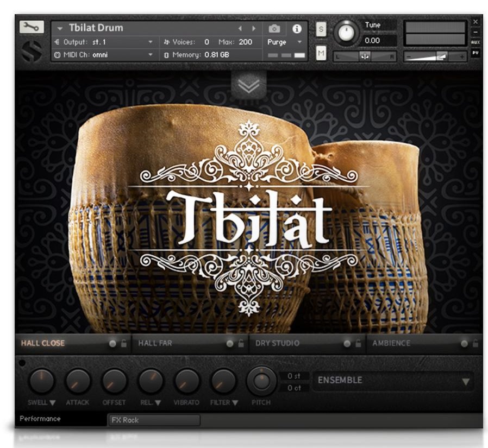The height and width of the screenshot is (448, 488).
Task: Open the Ensemble selection dropdown
Action: click(x=393, y=381)
